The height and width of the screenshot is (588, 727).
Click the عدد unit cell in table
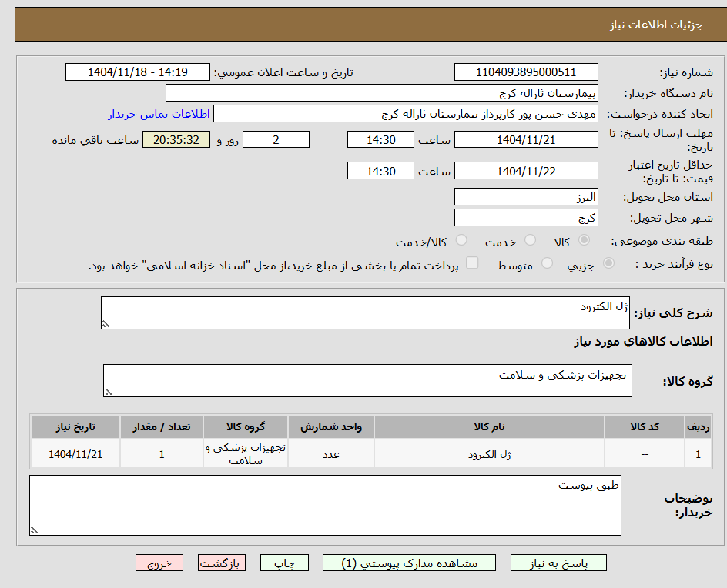[331, 454]
